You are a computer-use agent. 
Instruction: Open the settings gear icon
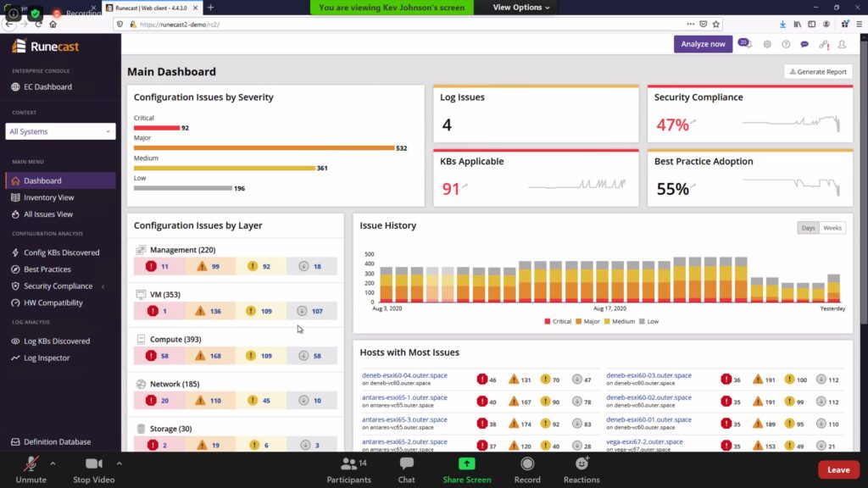pyautogui.click(x=766, y=44)
